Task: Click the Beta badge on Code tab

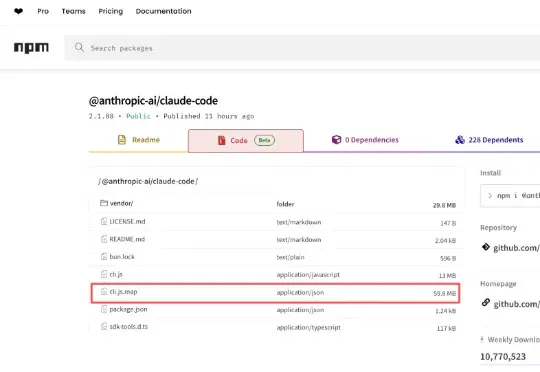Action: pos(264,140)
